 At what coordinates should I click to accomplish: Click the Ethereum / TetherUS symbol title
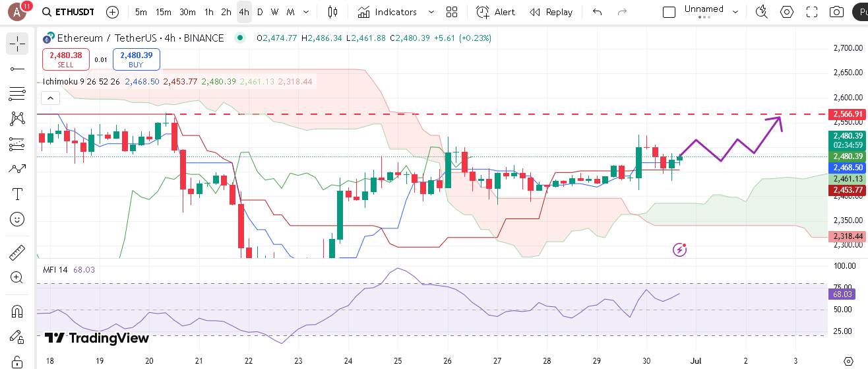[x=140, y=38]
